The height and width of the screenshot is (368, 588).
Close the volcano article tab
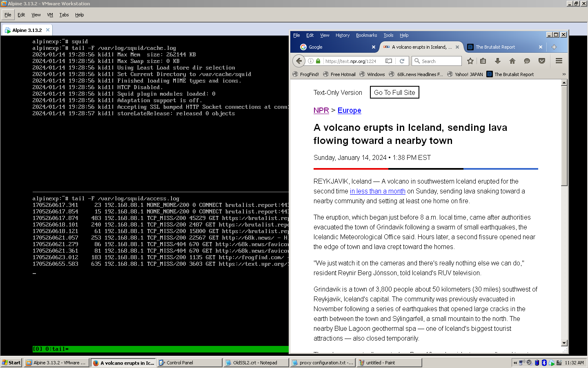tap(457, 47)
